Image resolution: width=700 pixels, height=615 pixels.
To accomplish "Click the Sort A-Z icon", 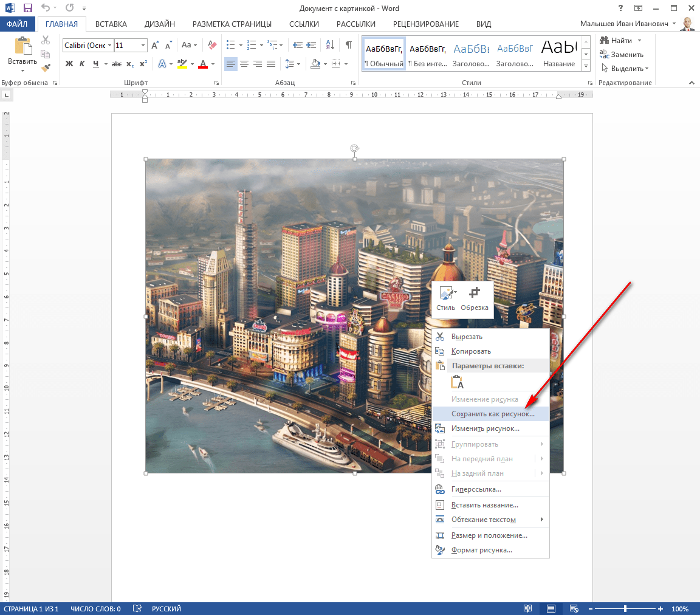I will (331, 45).
